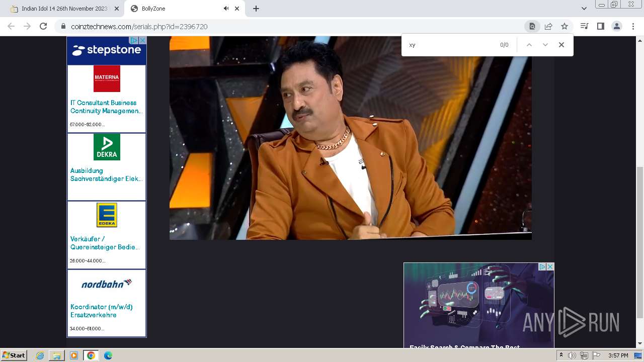Screen dimensions: 644x362
Task: Open the tab search dropdown arrow
Action: click(x=584, y=9)
